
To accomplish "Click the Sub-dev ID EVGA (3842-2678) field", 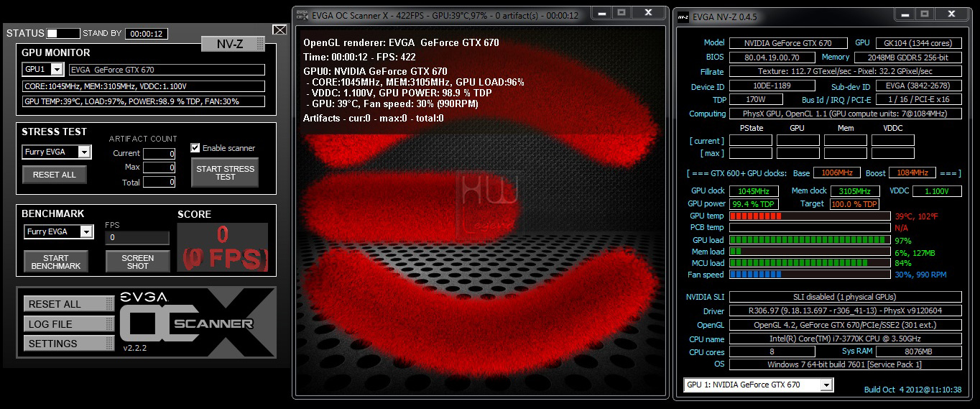I will [x=918, y=86].
